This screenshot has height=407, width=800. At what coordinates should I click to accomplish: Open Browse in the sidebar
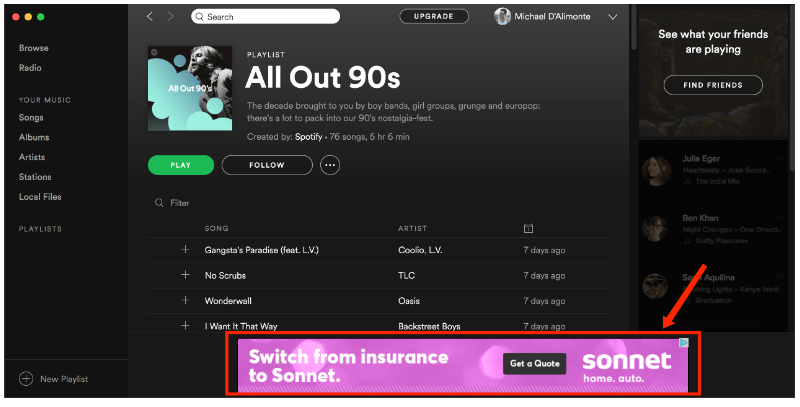click(34, 48)
